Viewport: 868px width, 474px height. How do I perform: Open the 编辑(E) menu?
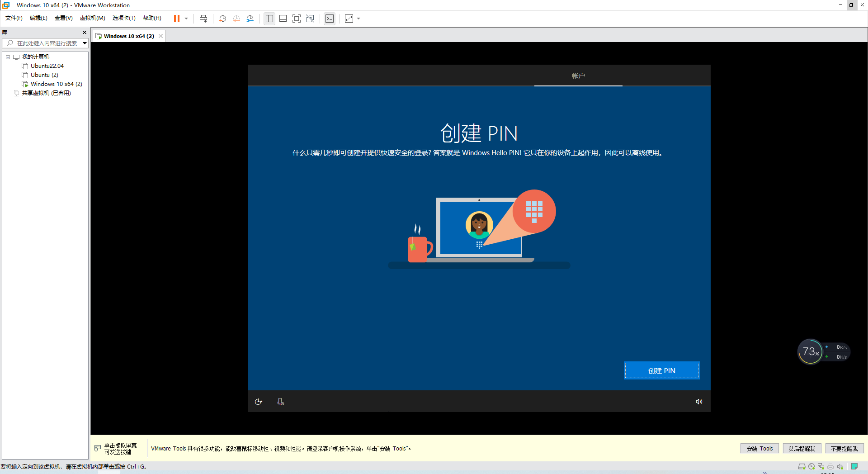coord(38,18)
